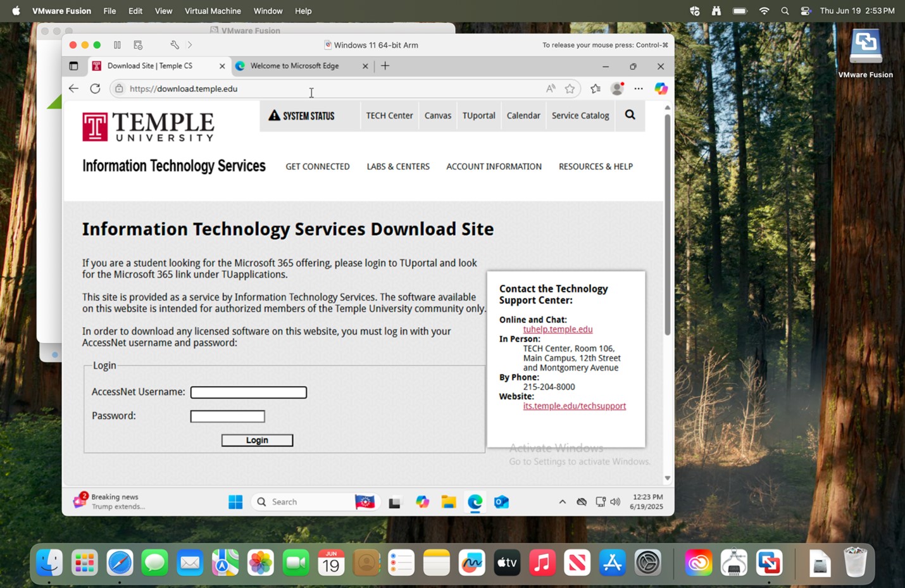The image size is (905, 588).
Task: Open Freeform from the Dock
Action: (471, 563)
